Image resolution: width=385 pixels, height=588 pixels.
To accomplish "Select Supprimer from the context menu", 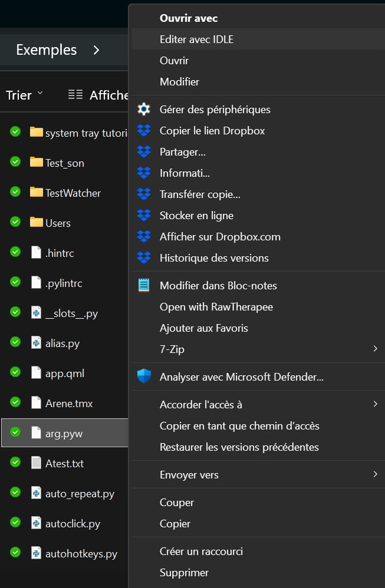I will 184,573.
